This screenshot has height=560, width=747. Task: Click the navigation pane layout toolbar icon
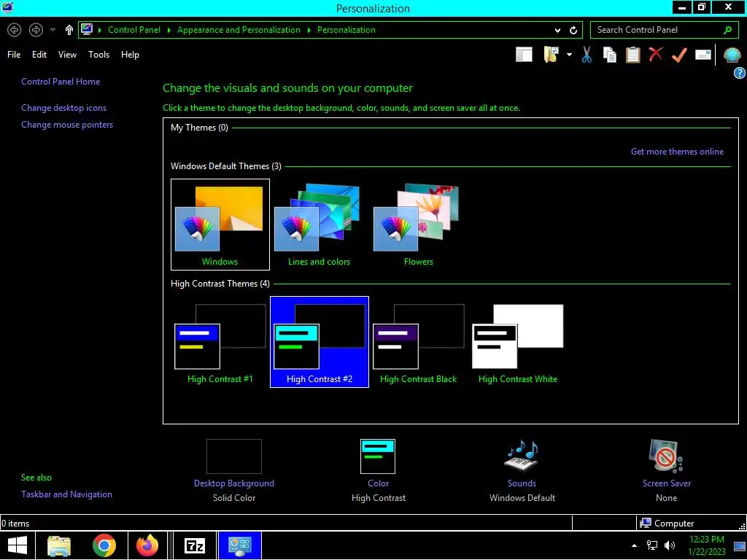[x=524, y=55]
